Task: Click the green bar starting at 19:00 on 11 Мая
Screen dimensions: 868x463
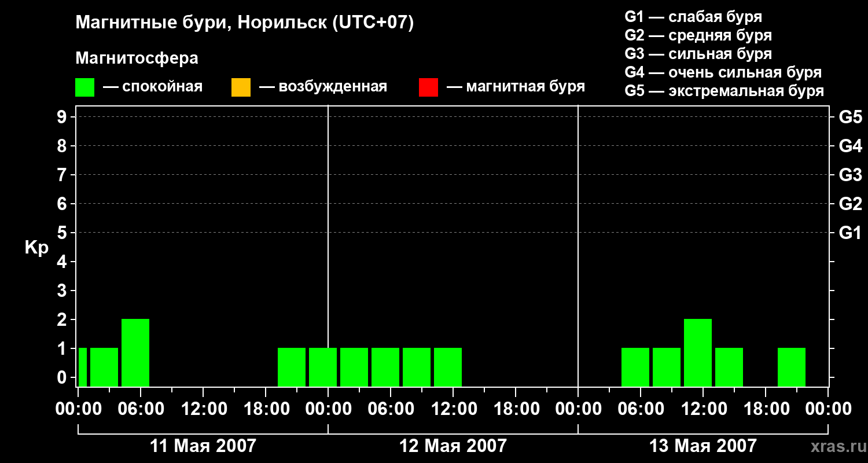Action: [x=292, y=367]
